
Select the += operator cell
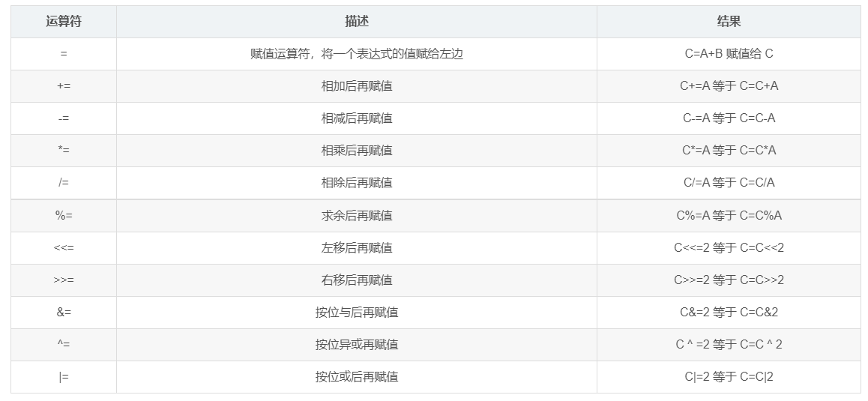click(x=64, y=86)
